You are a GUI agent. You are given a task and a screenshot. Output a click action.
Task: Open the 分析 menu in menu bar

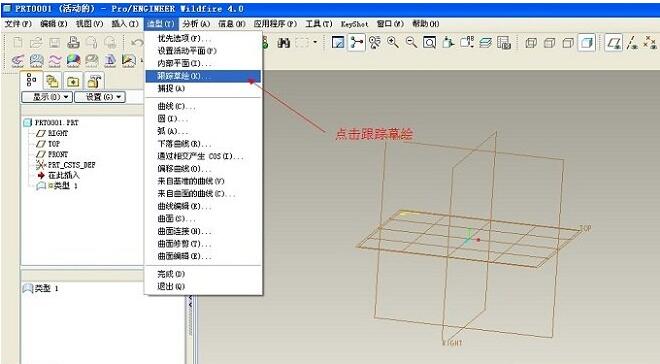[x=196, y=24]
